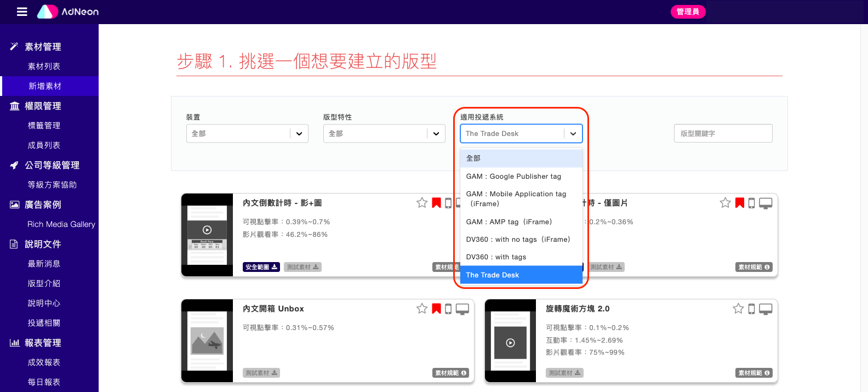Expand the 裝置 dropdown

coord(247,133)
